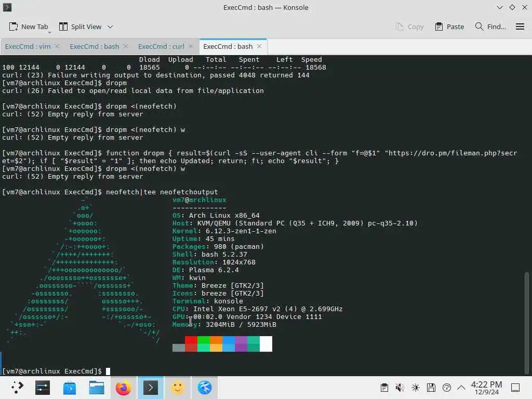This screenshot has height=399, width=532.
Task: Open the clipboard tray icon
Action: 384,388
